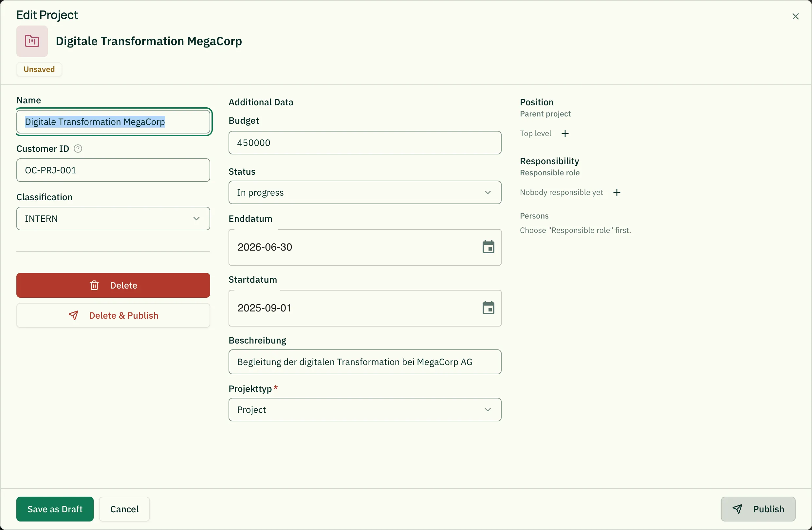Click the 'Edit Project' dialog title
The height and width of the screenshot is (530, 812).
(47, 15)
